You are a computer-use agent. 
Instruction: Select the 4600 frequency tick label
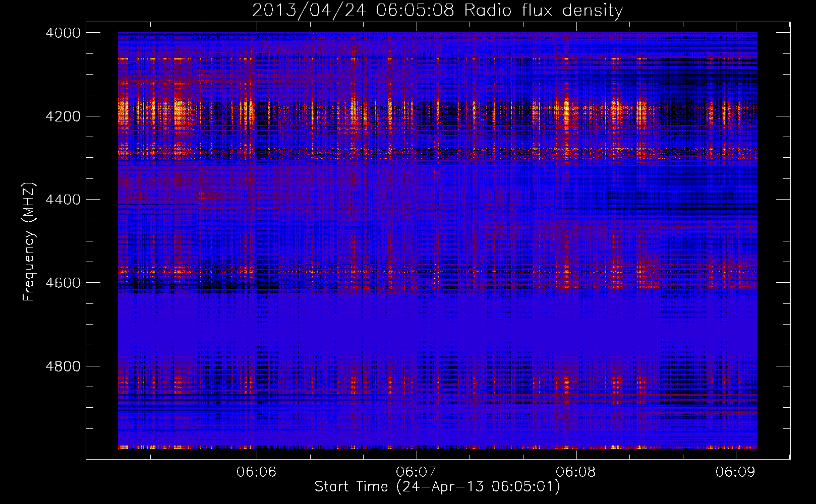point(63,283)
